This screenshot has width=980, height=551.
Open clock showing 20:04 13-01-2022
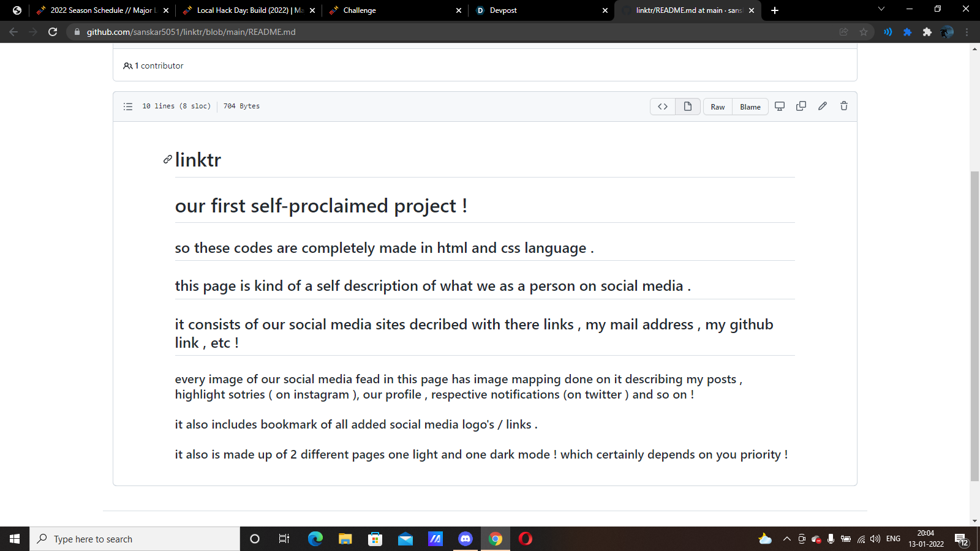(926, 539)
